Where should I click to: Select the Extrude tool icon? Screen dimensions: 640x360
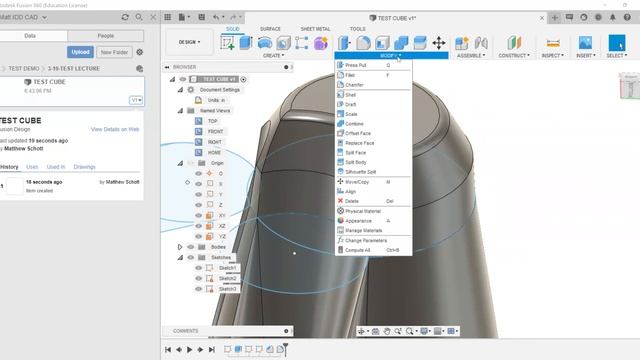click(246, 43)
